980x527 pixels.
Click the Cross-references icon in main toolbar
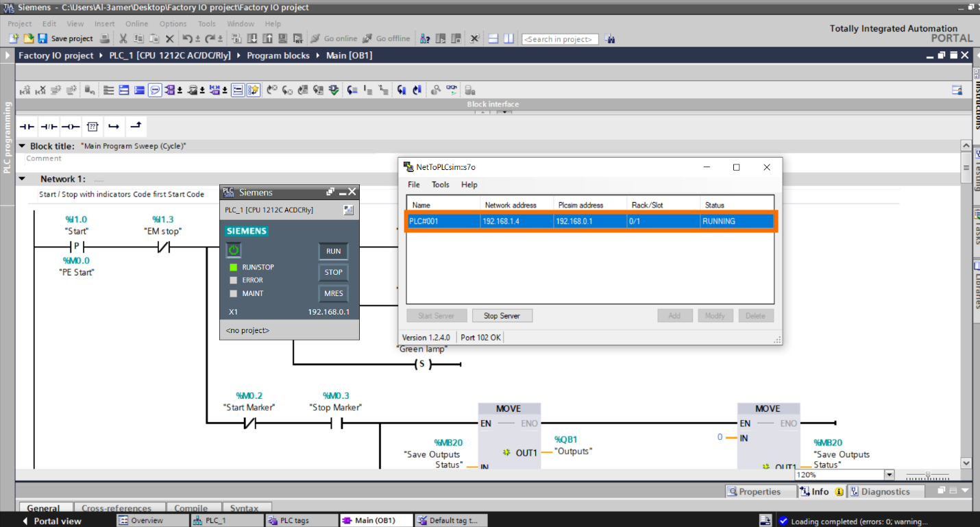[474, 39]
